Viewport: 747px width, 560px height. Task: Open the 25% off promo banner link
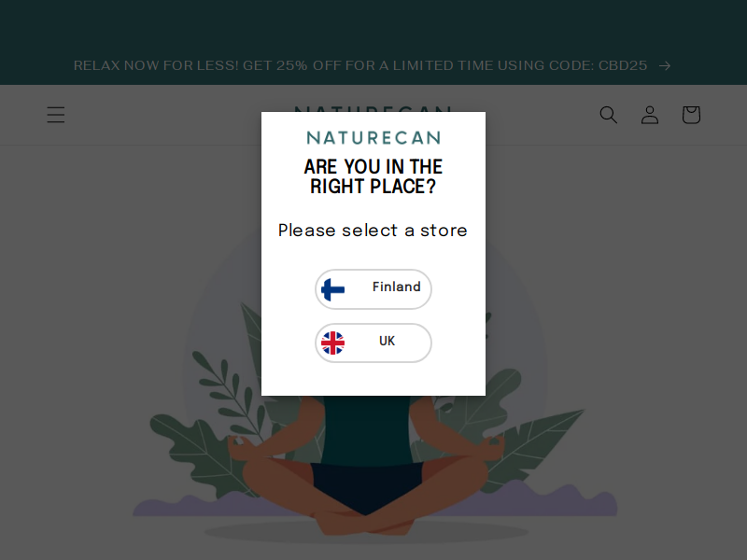point(360,65)
